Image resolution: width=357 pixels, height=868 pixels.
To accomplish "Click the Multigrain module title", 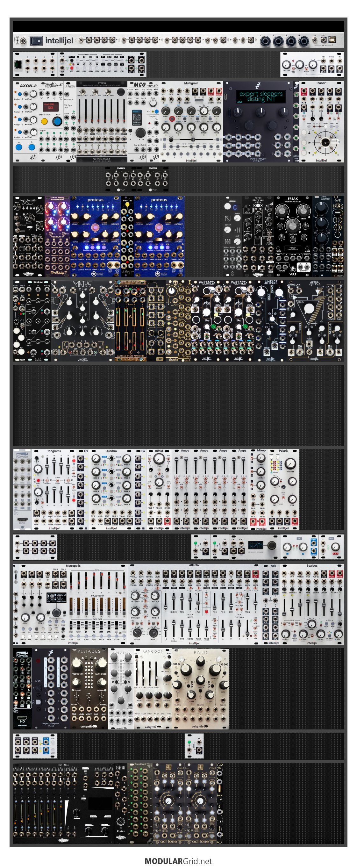I will [191, 83].
